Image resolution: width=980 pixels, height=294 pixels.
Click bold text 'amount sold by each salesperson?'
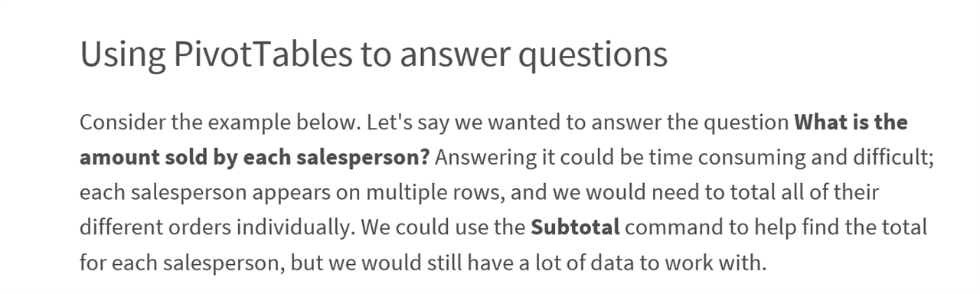255,158
